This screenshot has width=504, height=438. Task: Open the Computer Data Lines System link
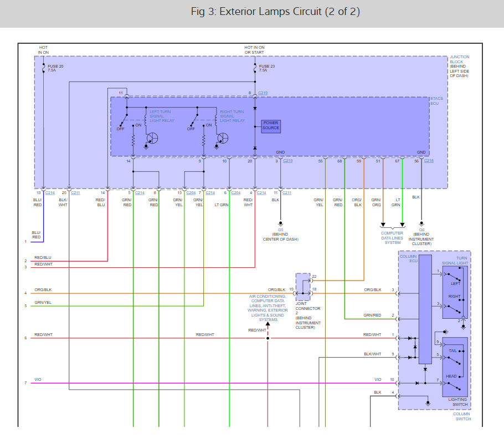click(x=392, y=238)
